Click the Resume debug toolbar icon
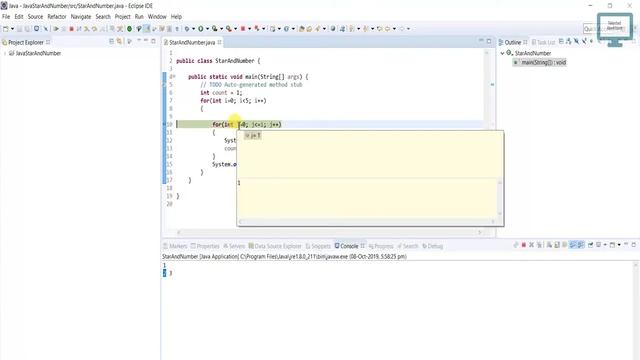This screenshot has width=640, height=360. click(56, 29)
